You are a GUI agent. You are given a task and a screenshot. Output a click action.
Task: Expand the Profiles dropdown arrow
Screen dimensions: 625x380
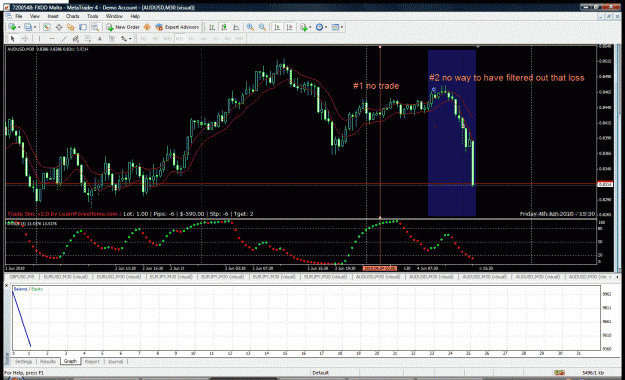[35, 27]
